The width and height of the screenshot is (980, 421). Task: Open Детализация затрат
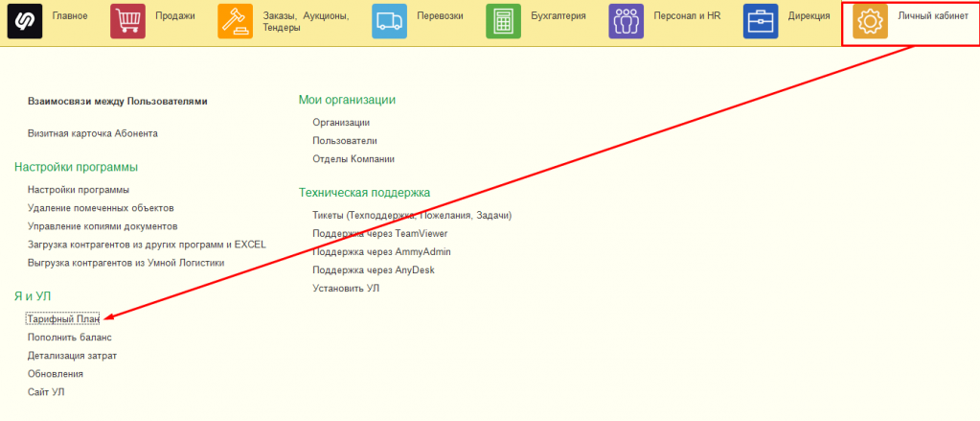tap(73, 356)
